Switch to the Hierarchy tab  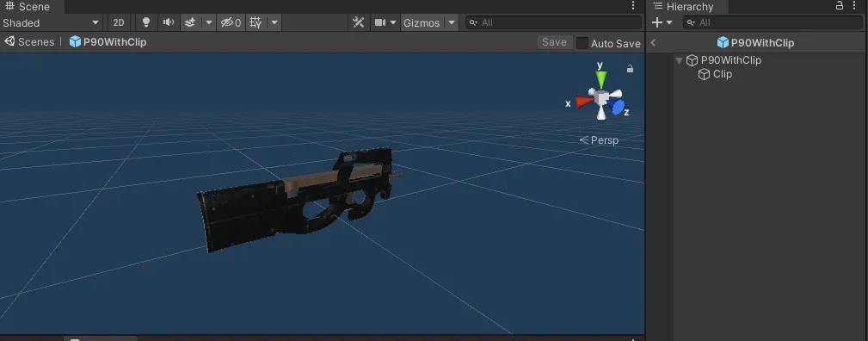(x=688, y=7)
